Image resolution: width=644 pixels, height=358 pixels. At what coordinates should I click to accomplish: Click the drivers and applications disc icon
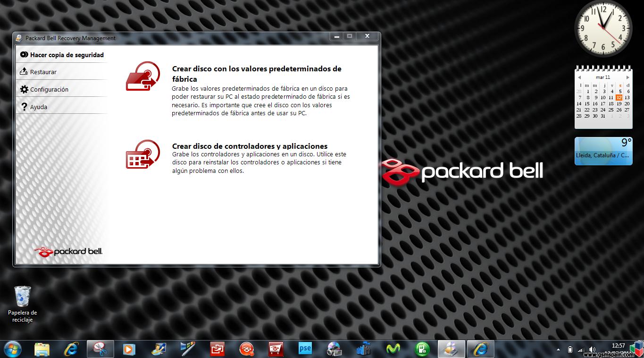pos(143,154)
